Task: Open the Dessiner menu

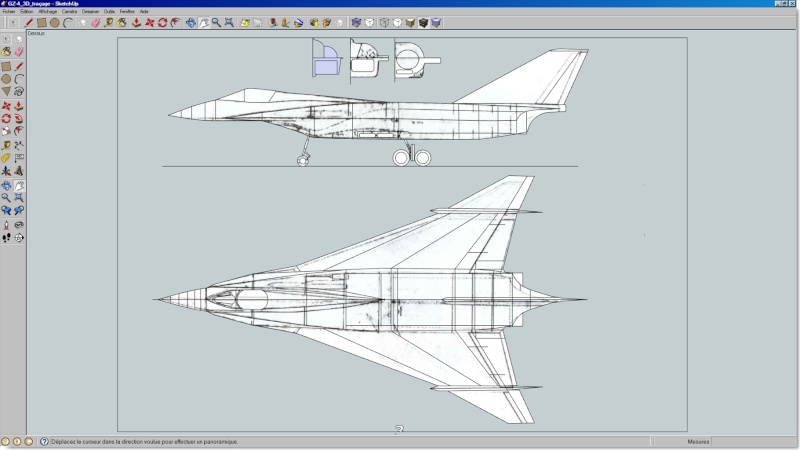Action: pos(91,11)
